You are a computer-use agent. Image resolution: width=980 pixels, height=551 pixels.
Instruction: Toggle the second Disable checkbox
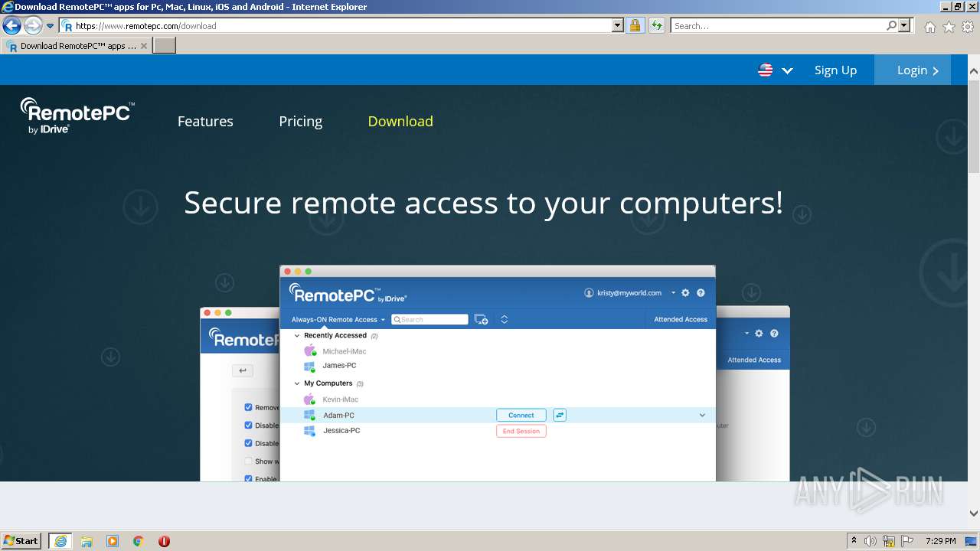tap(248, 443)
